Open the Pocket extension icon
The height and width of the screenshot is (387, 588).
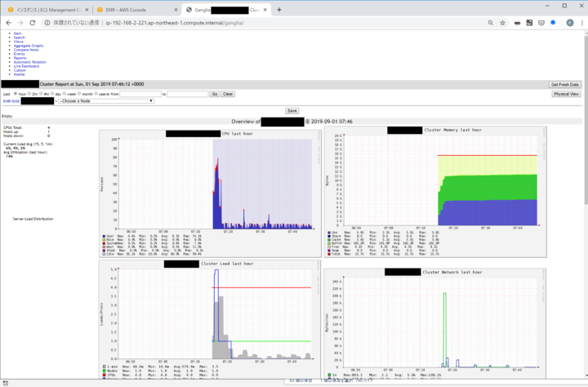coord(541,23)
